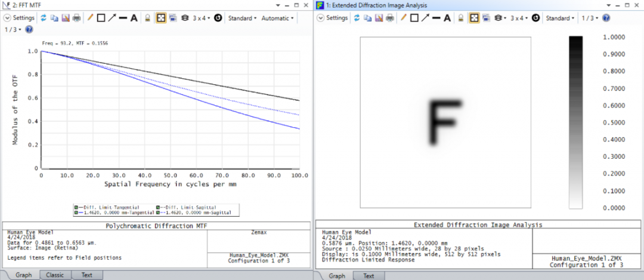
Task: Switch to Text tab in Extended Diffraction window
Action: click(x=369, y=276)
